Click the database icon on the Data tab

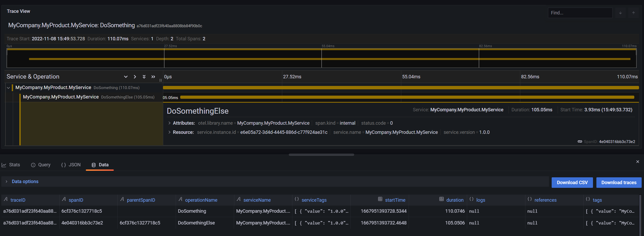[x=94, y=165]
